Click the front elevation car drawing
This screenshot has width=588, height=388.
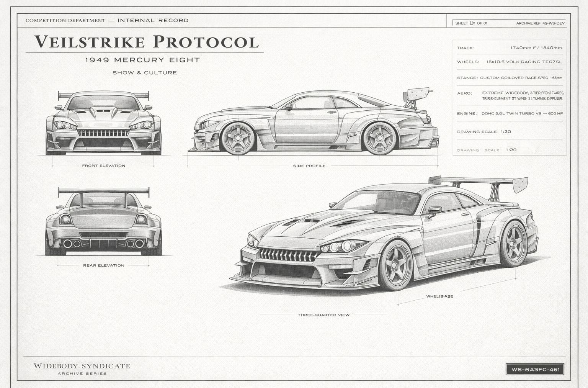pyautogui.click(x=103, y=123)
